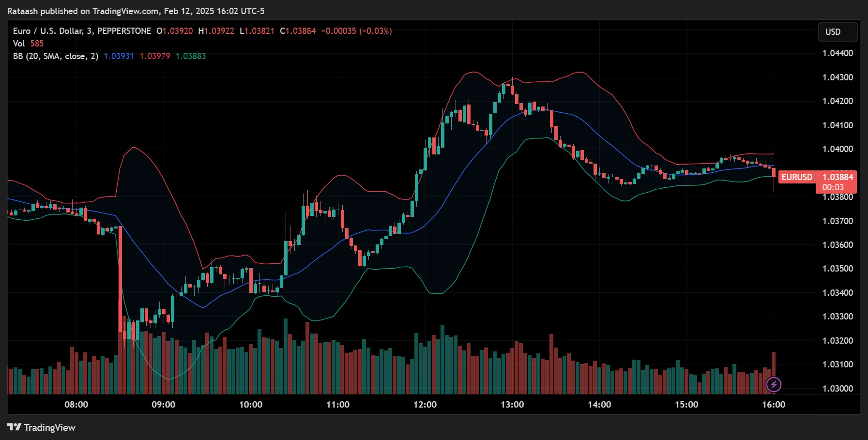868x440 pixels.
Task: Toggle visibility of the Bollinger Bands indicator
Action: point(218,56)
